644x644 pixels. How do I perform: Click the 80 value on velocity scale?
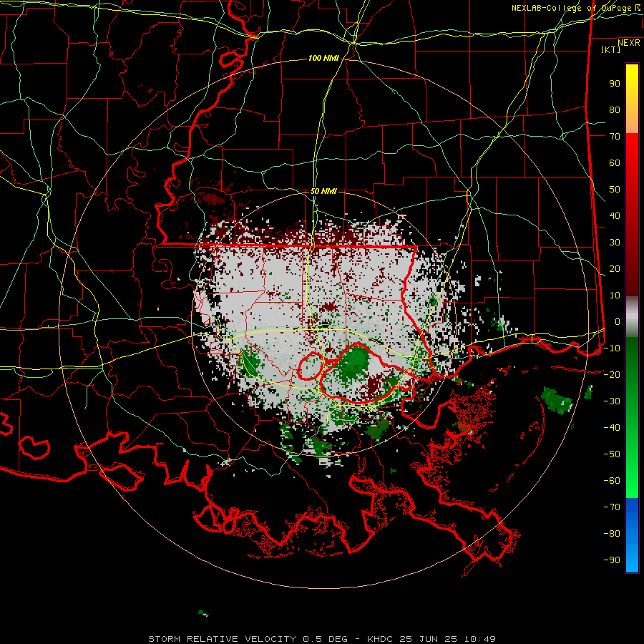click(615, 110)
